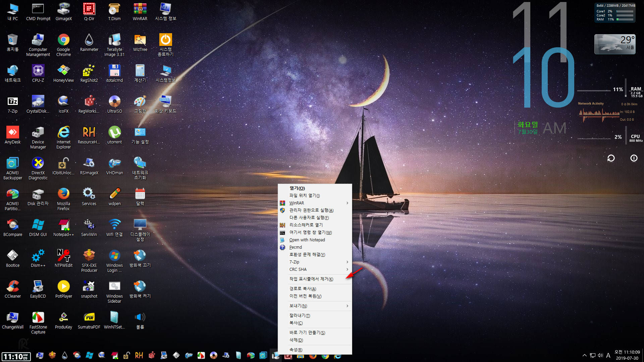Select the ProduKey desktop icon

63,320
